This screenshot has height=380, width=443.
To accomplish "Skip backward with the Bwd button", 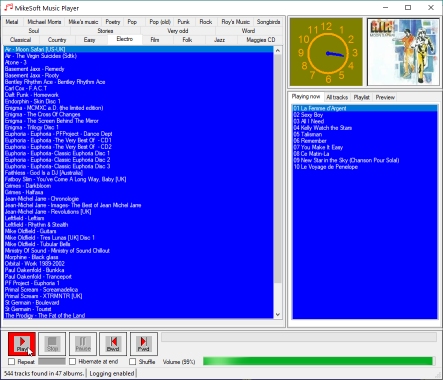I will coord(113,344).
